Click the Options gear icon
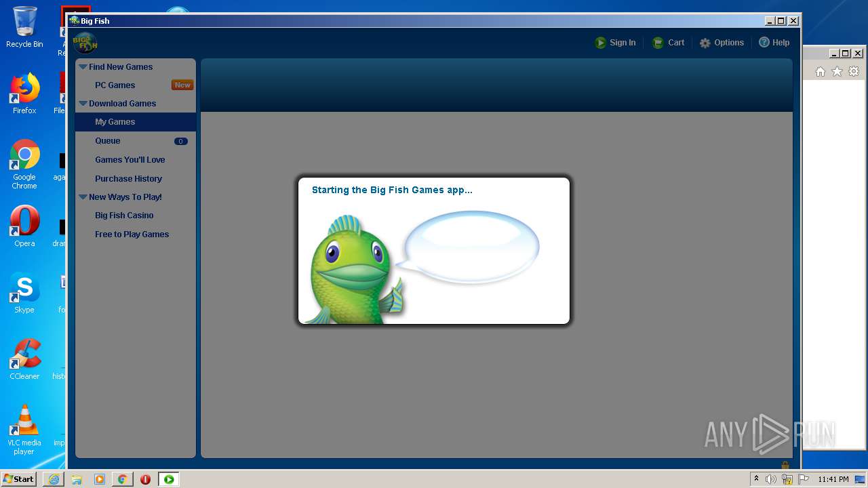The image size is (868, 488). (705, 43)
